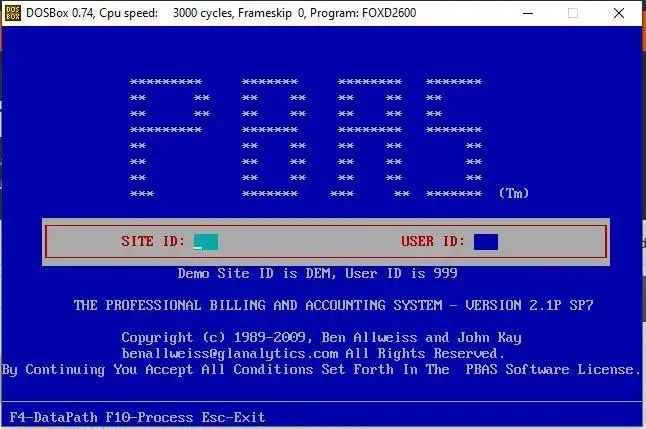This screenshot has height=429, width=646.
Task: Click the 'PROFESSIONAL BILLING AND ACCOUNTING SYSTEM' version line
Action: pos(333,305)
